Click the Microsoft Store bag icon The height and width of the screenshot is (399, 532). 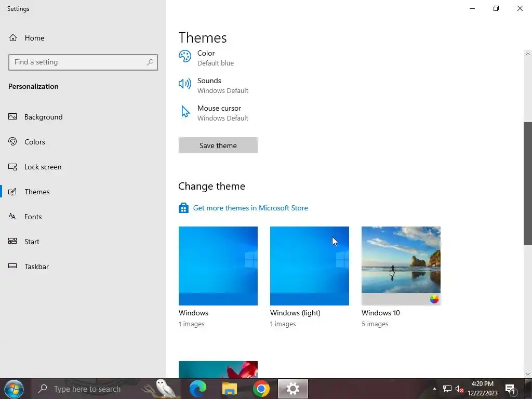coord(183,208)
